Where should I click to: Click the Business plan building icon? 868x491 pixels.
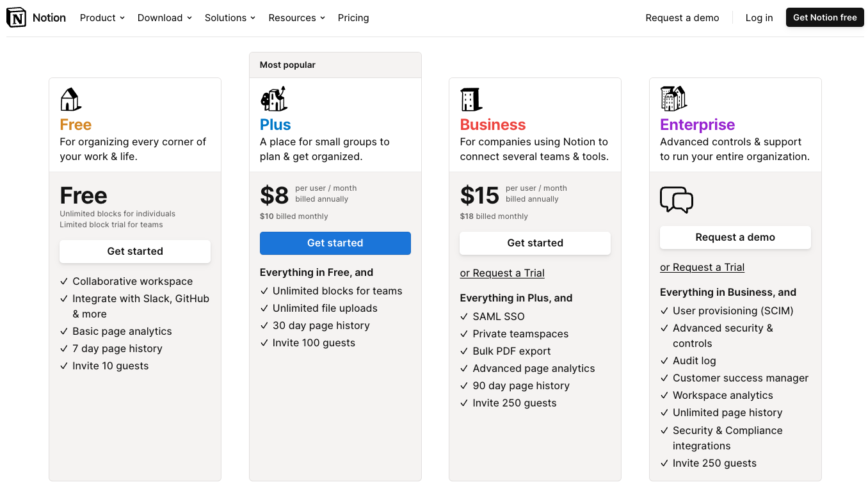coord(471,99)
